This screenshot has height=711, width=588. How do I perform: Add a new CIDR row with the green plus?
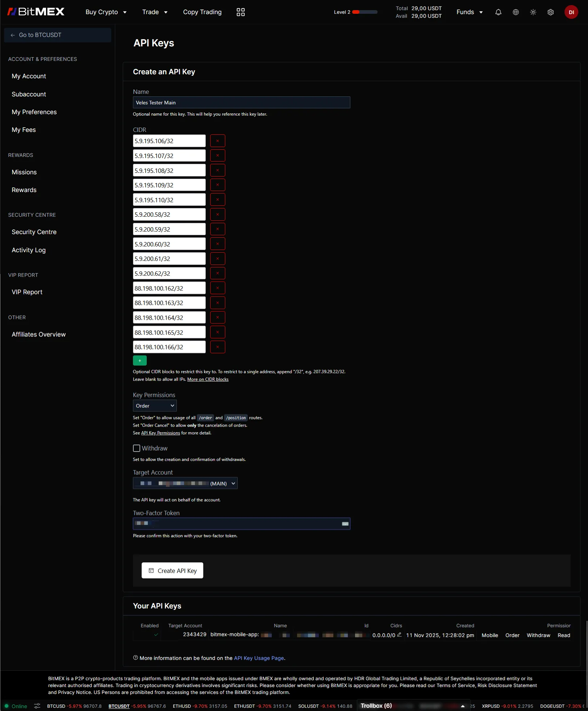[140, 360]
